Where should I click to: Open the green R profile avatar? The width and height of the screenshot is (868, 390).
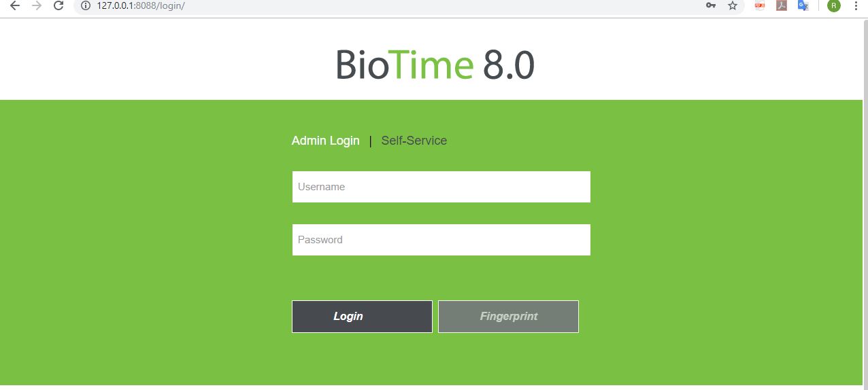[x=834, y=5]
